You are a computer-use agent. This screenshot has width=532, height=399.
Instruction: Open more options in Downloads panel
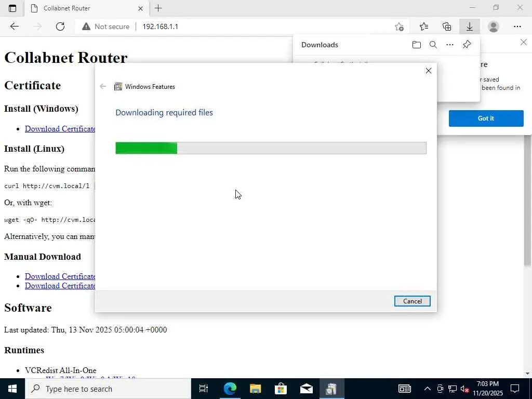pyautogui.click(x=449, y=45)
